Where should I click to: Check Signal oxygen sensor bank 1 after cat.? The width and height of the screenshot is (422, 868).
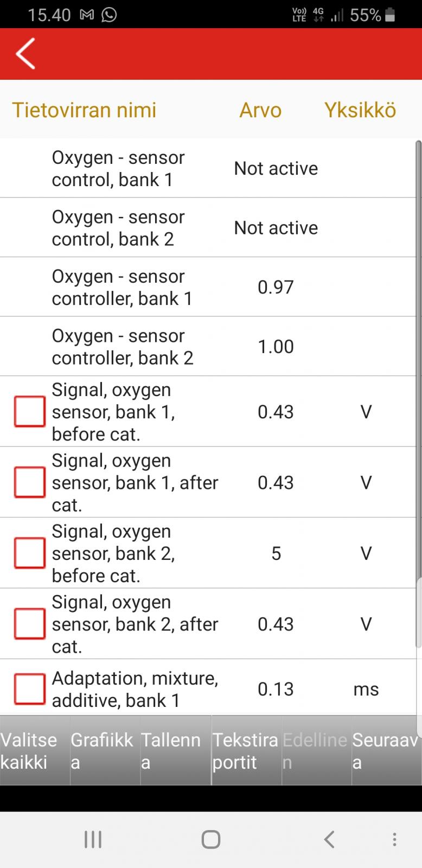tap(29, 482)
